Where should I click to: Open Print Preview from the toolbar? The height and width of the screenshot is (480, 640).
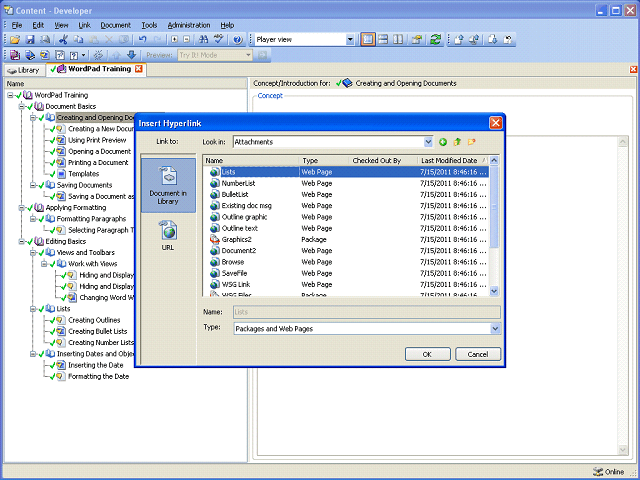pyautogui.click(x=45, y=40)
